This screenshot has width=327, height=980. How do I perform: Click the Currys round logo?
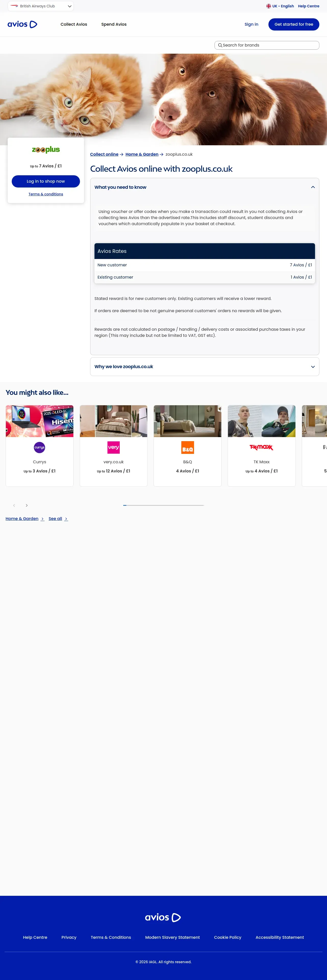point(39,448)
